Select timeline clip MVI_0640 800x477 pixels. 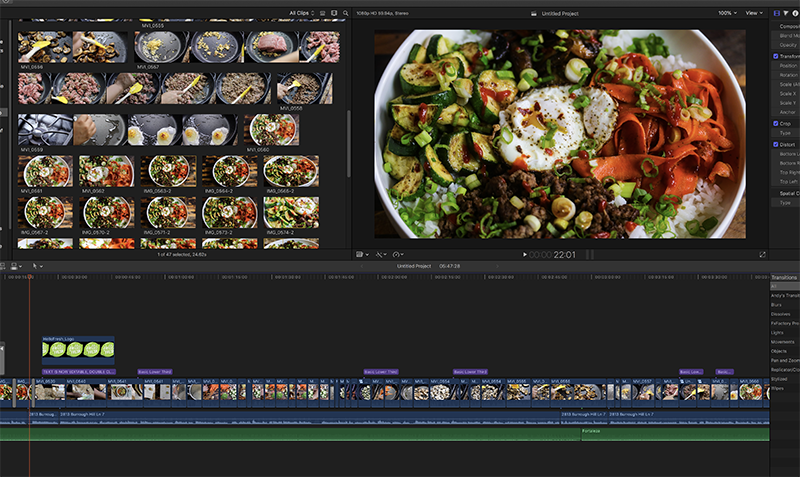click(86, 392)
